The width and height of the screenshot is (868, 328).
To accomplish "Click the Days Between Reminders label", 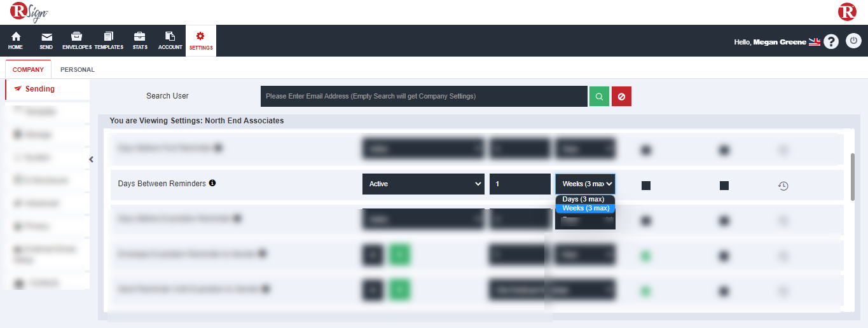I will (162, 183).
